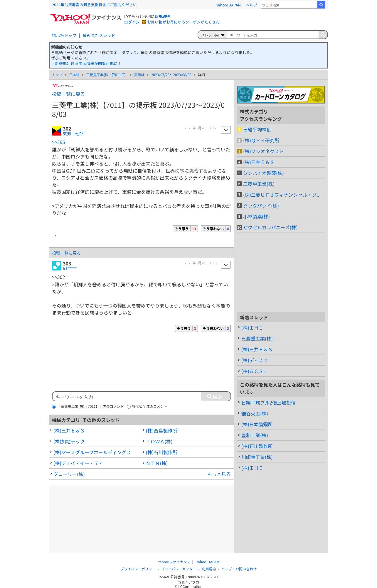The image size is (377, 588).
Task: Expand the options chevron on post 302
Action: pos(226,130)
